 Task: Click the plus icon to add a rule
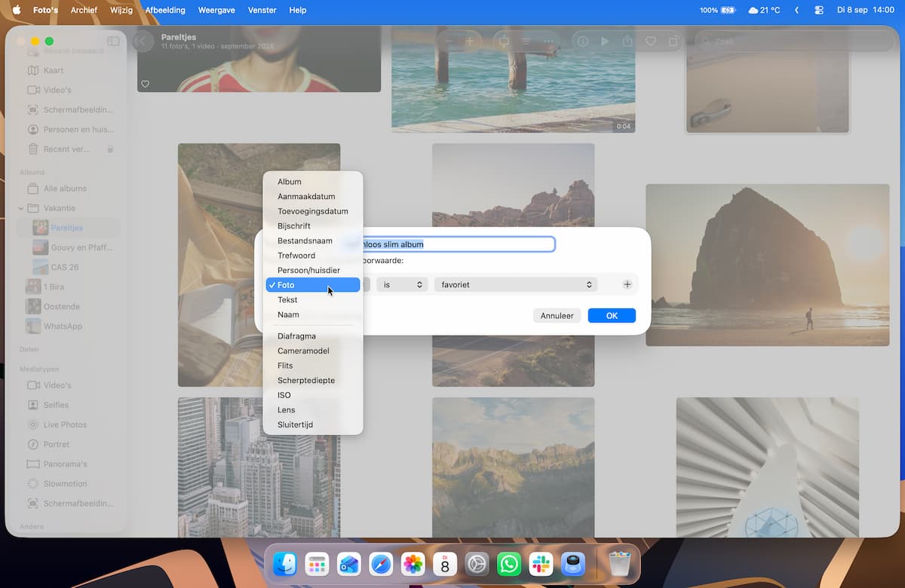(627, 285)
